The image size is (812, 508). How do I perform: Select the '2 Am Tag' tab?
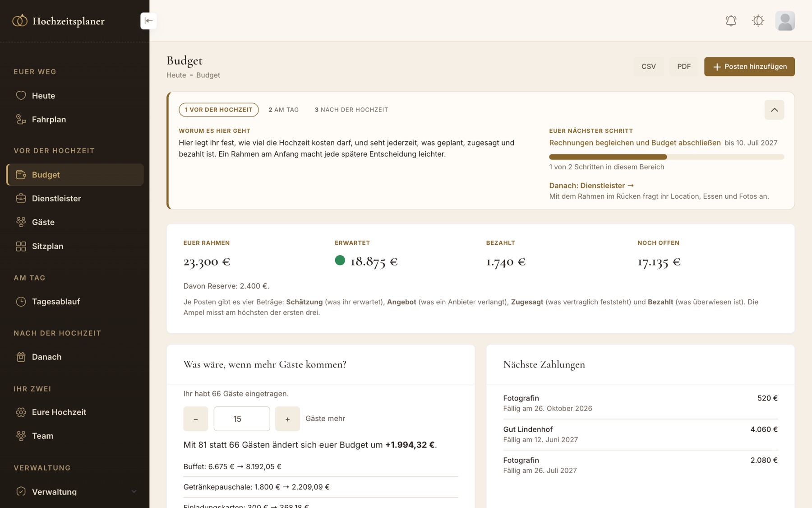284,110
